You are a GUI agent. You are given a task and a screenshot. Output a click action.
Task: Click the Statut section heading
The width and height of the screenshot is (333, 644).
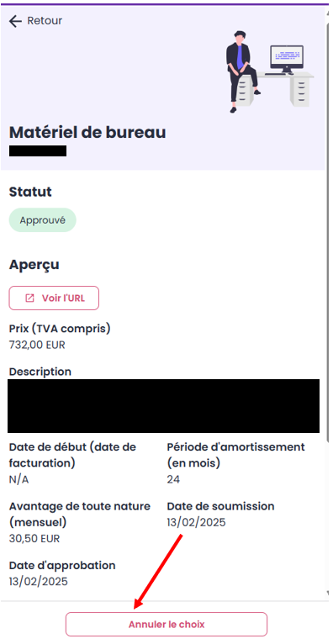(x=30, y=192)
